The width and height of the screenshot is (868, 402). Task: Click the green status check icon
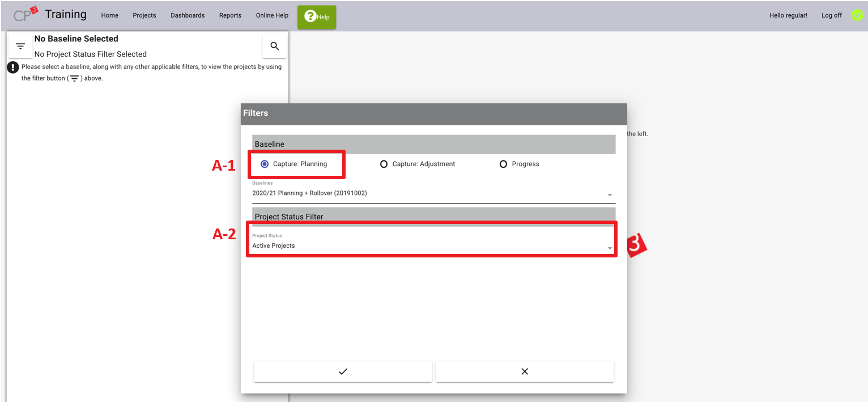857,15
